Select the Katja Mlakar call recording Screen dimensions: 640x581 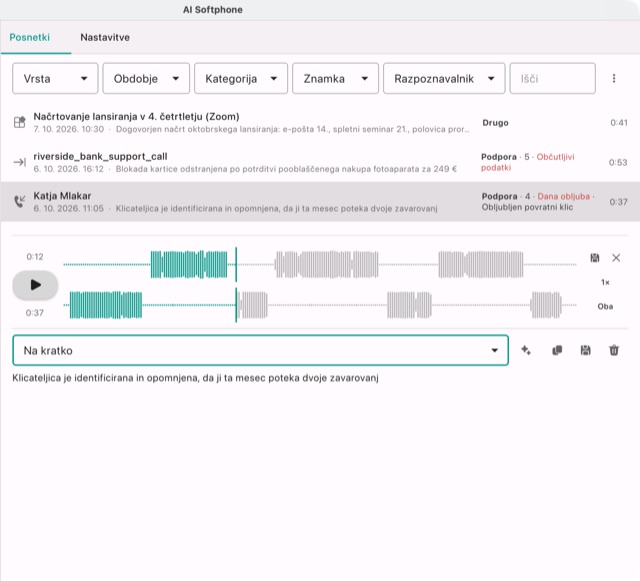pos(320,202)
